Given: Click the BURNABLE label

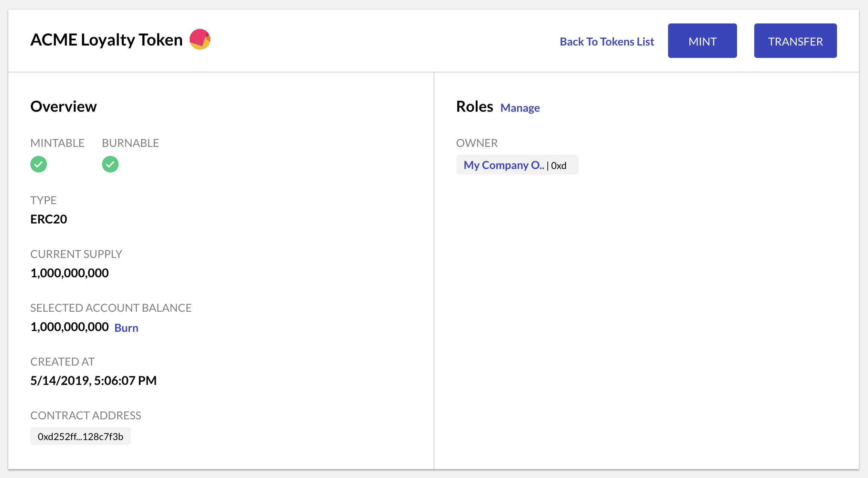Looking at the screenshot, I should [130, 143].
